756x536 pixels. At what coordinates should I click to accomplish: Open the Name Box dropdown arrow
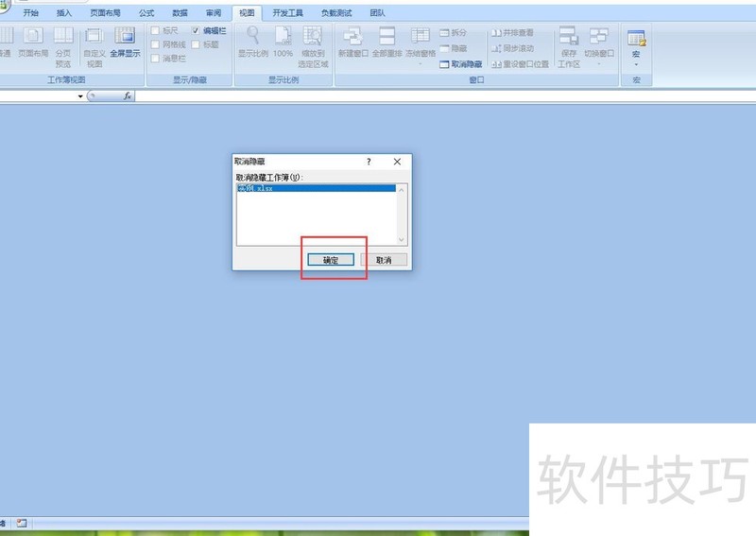(80, 96)
